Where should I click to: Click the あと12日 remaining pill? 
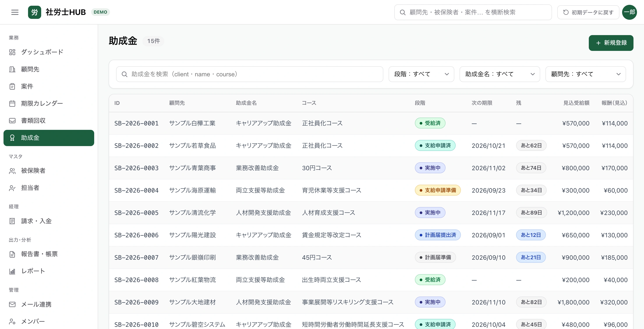tap(531, 235)
